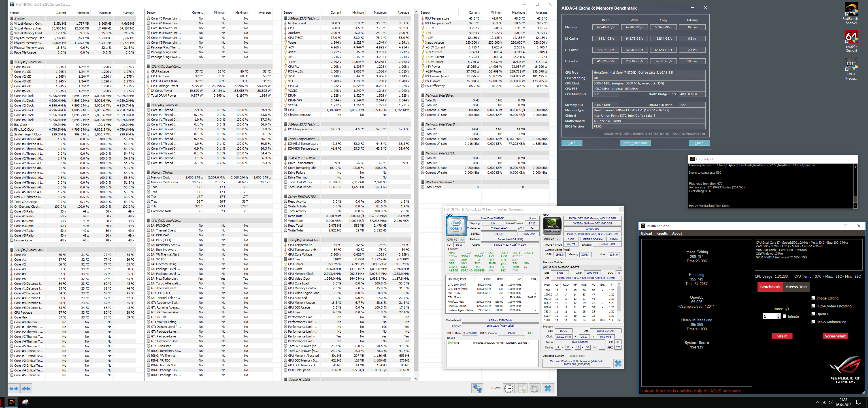Viewport: 868px width, 408px height.
Task: Click the HWiNFO64 title bar app icon
Action: click(x=12, y=4)
